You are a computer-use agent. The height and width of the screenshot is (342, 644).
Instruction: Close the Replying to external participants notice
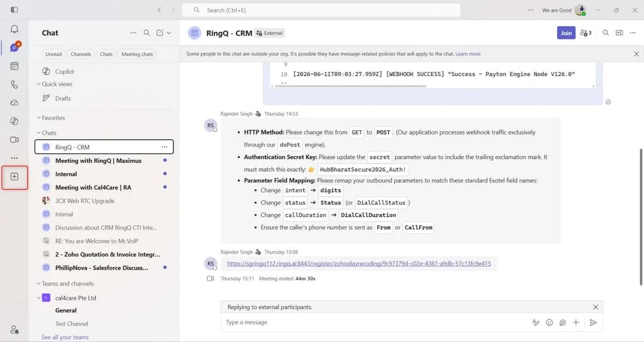[x=595, y=307]
